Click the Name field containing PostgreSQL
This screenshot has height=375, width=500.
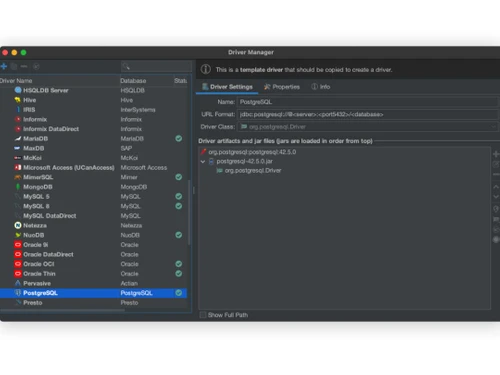tap(367, 102)
